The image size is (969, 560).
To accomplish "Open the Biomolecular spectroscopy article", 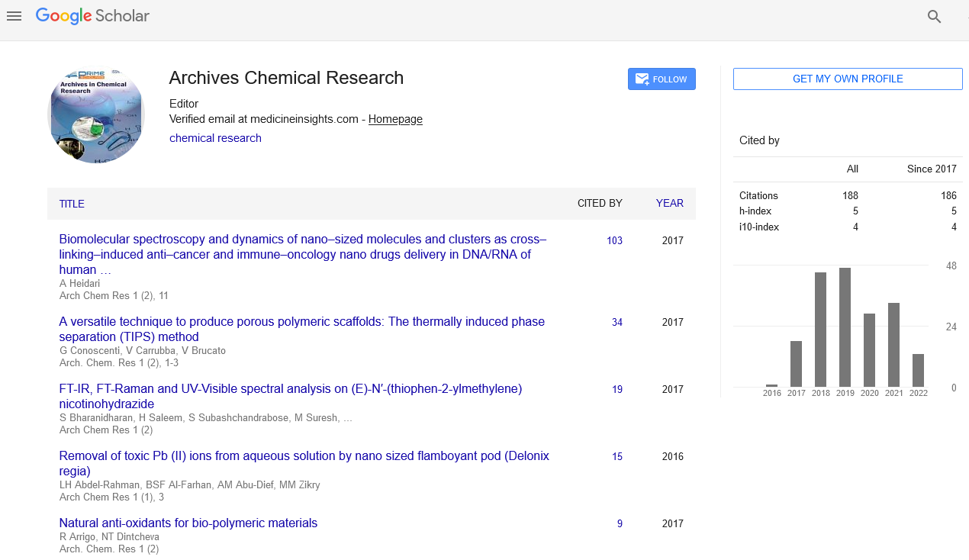I will pos(302,254).
